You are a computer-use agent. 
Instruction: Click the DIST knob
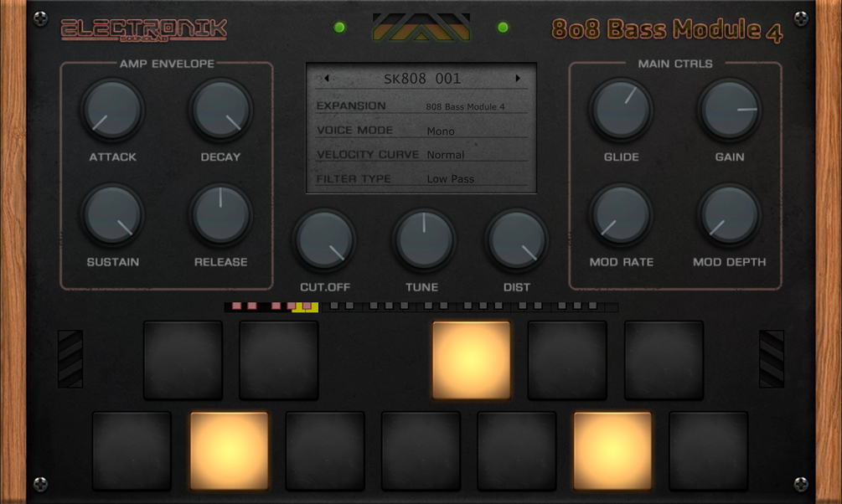click(x=517, y=240)
